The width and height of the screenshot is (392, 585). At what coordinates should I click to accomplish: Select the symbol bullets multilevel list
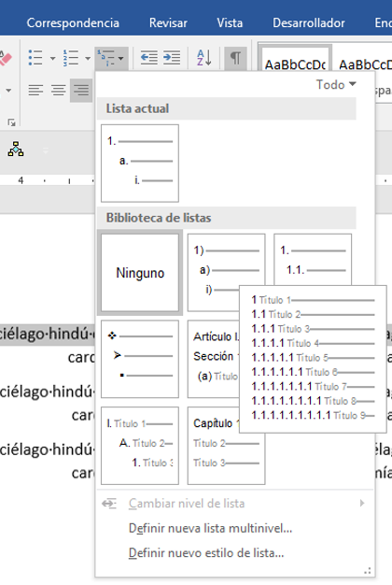(140, 359)
